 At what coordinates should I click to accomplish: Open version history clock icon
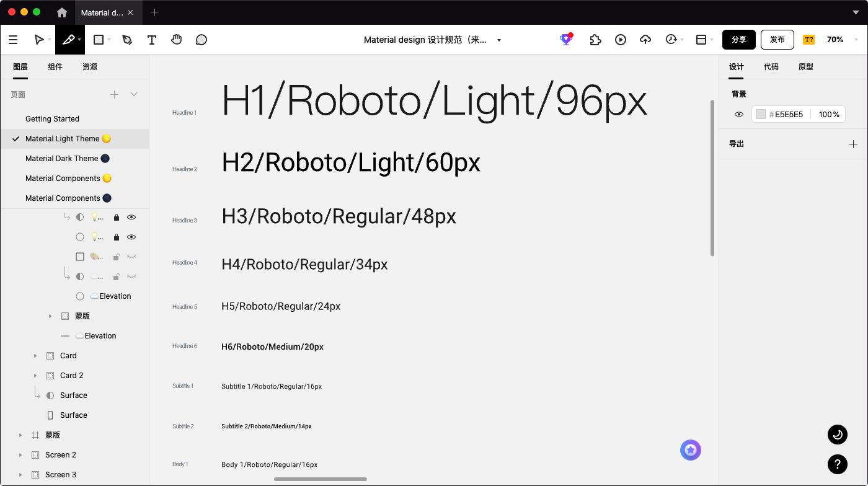(671, 40)
